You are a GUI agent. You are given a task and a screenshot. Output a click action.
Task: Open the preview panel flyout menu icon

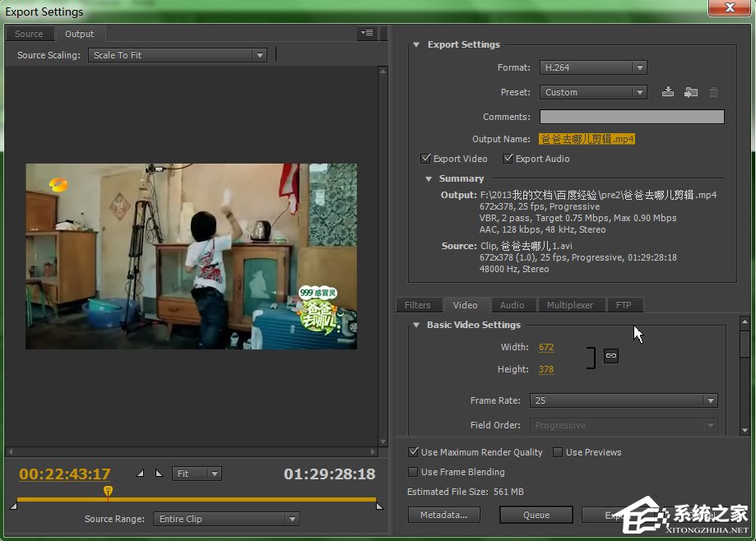point(367,33)
